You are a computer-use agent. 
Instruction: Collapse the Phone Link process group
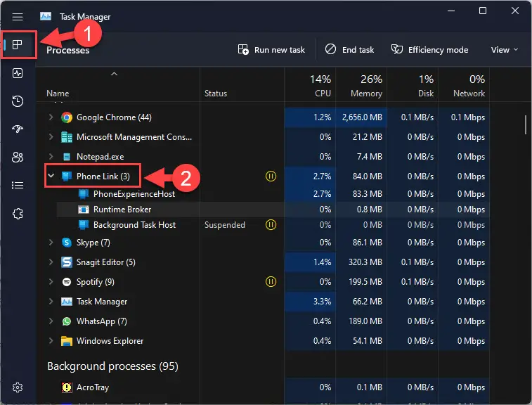(51, 176)
